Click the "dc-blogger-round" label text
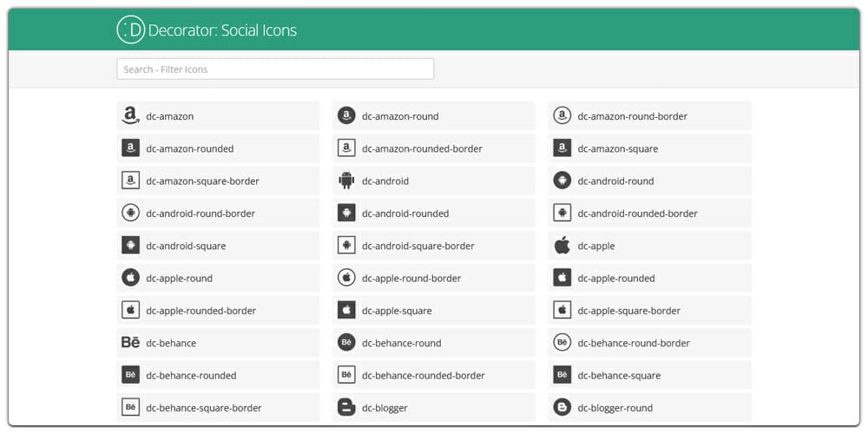This screenshot has width=868, height=434. (615, 408)
